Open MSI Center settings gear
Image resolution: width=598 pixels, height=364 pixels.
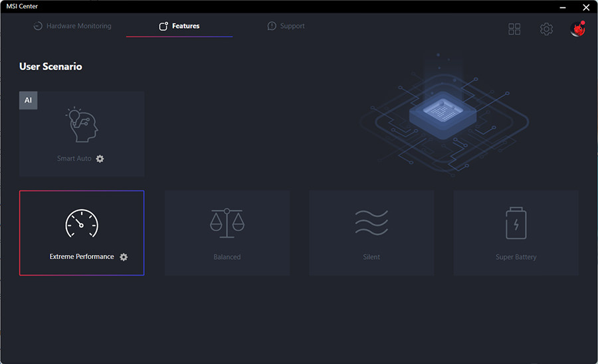546,29
